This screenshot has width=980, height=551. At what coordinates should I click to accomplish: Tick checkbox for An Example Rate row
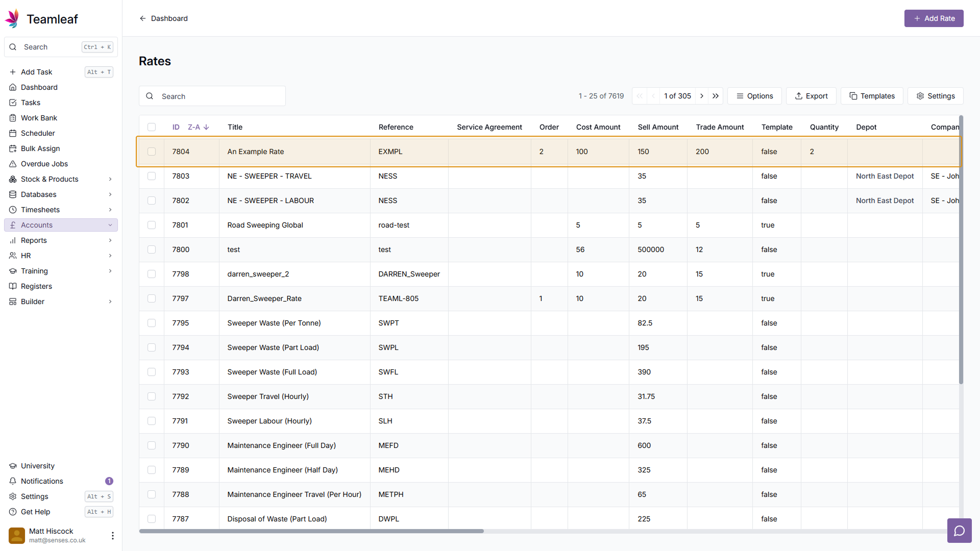152,152
